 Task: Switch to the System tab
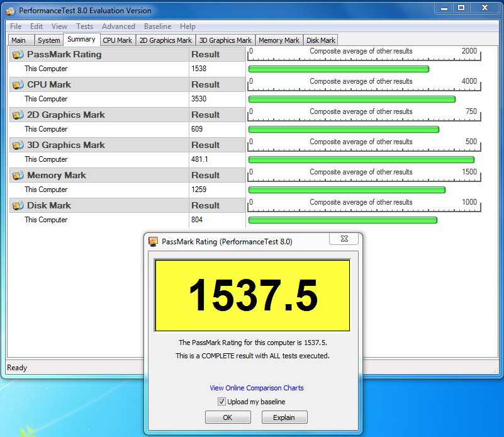pyautogui.click(x=49, y=40)
